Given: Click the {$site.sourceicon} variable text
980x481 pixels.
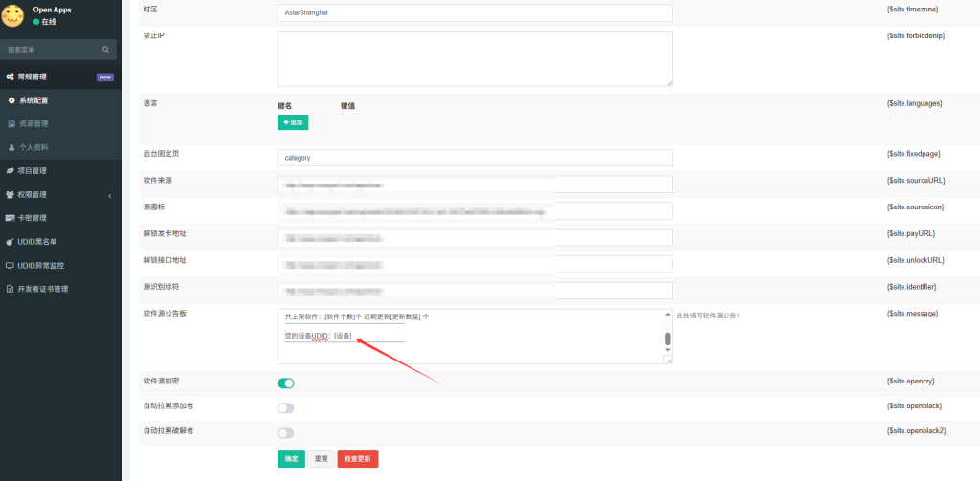Looking at the screenshot, I should (915, 207).
